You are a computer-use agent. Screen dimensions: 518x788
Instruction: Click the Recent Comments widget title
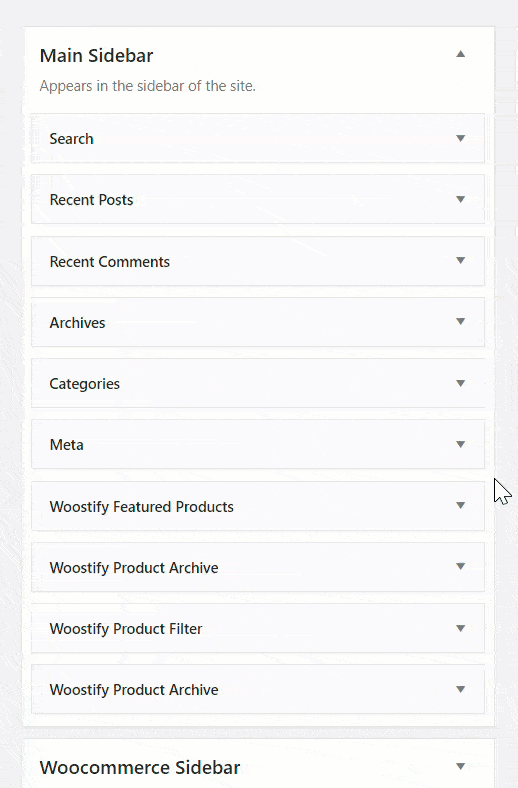[110, 262]
